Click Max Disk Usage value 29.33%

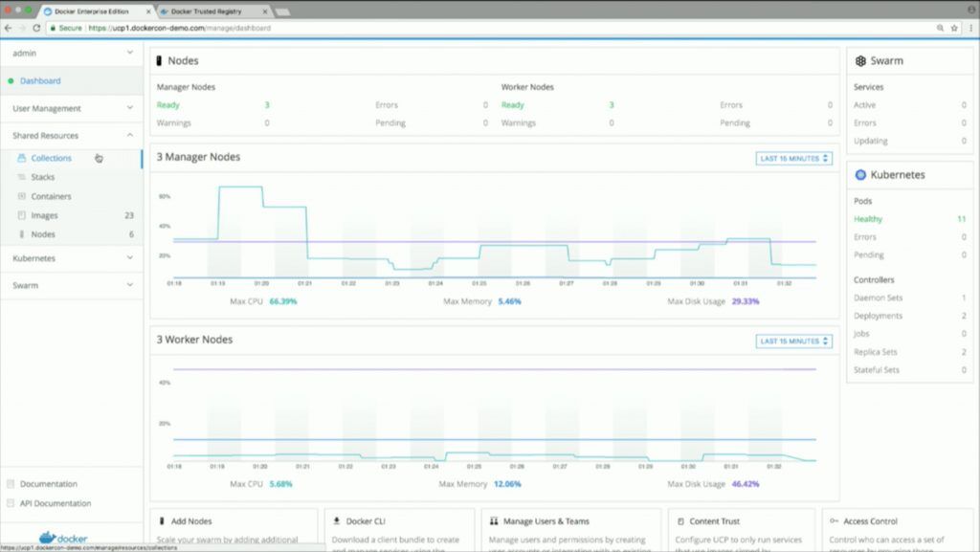pyautogui.click(x=745, y=301)
